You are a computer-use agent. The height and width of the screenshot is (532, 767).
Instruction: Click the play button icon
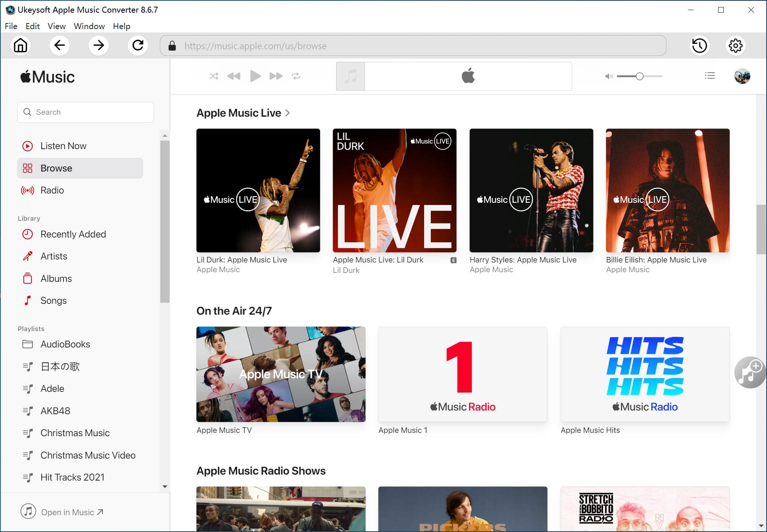point(255,76)
